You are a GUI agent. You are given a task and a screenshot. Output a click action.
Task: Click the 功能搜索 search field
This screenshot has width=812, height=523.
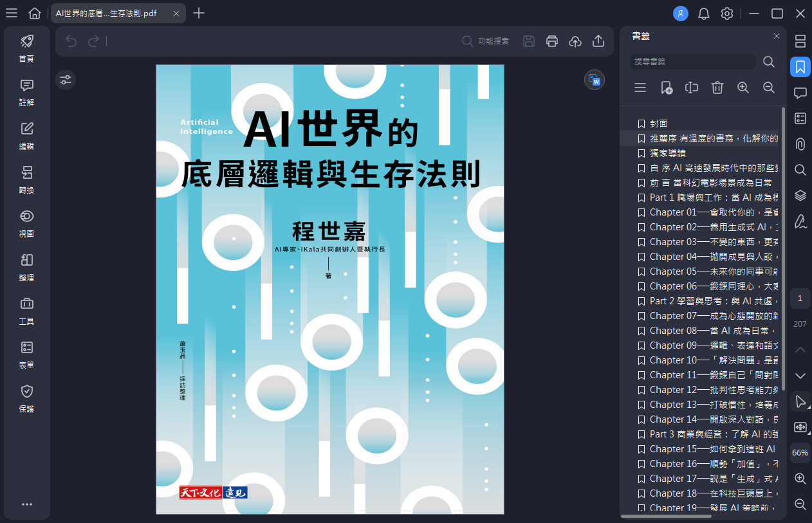(x=486, y=41)
